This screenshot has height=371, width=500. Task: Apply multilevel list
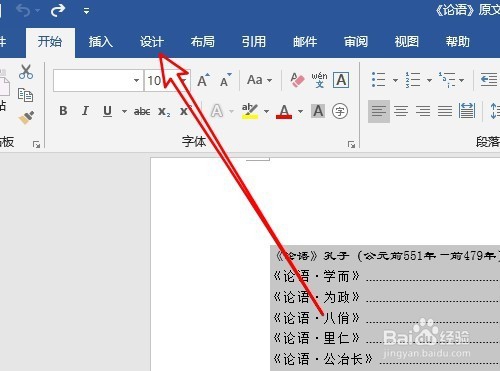click(x=447, y=80)
